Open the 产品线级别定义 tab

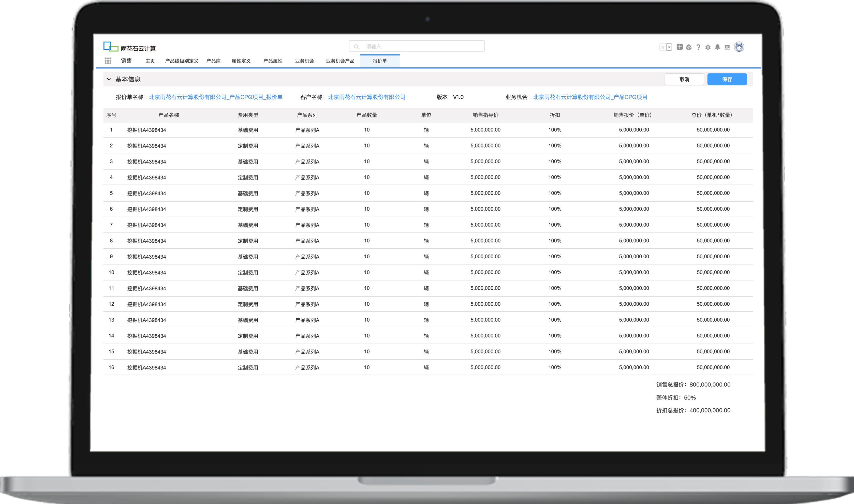(x=182, y=61)
